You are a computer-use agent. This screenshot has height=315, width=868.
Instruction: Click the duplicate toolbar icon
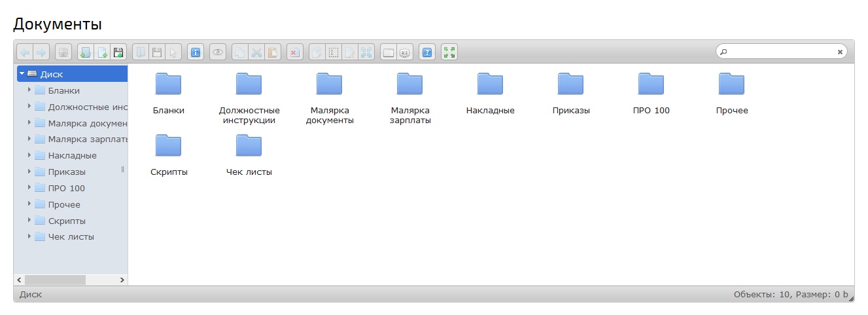pos(317,52)
